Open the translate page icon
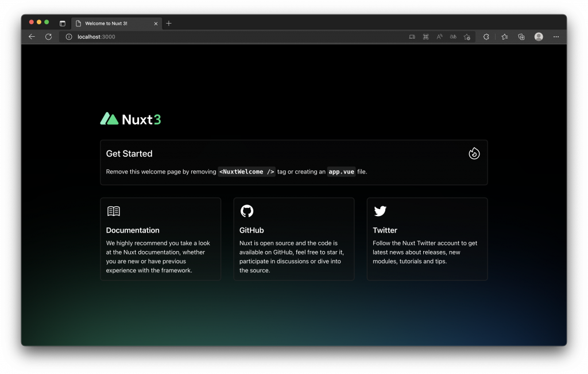Image resolution: width=588 pixels, height=374 pixels. [453, 37]
